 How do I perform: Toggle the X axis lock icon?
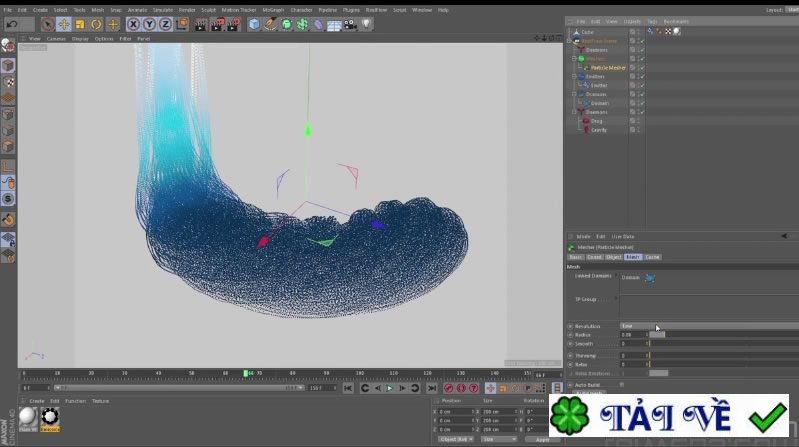[134, 24]
